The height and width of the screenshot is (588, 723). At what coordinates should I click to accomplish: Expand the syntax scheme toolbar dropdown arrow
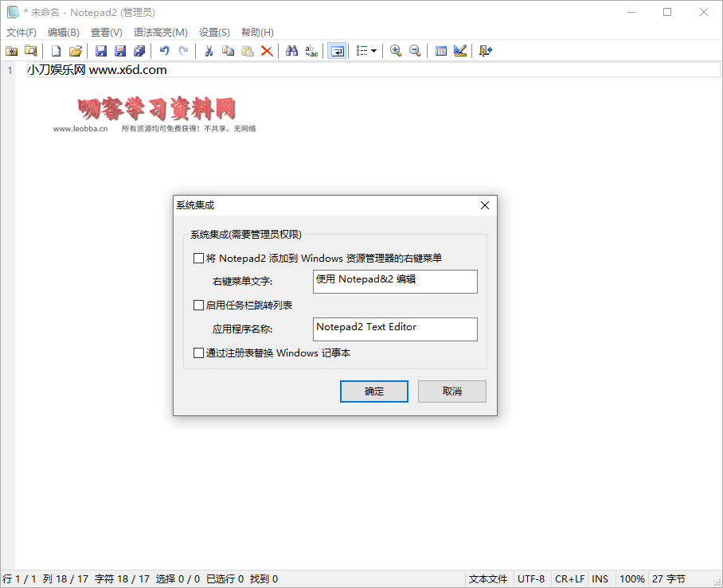pyautogui.click(x=373, y=51)
